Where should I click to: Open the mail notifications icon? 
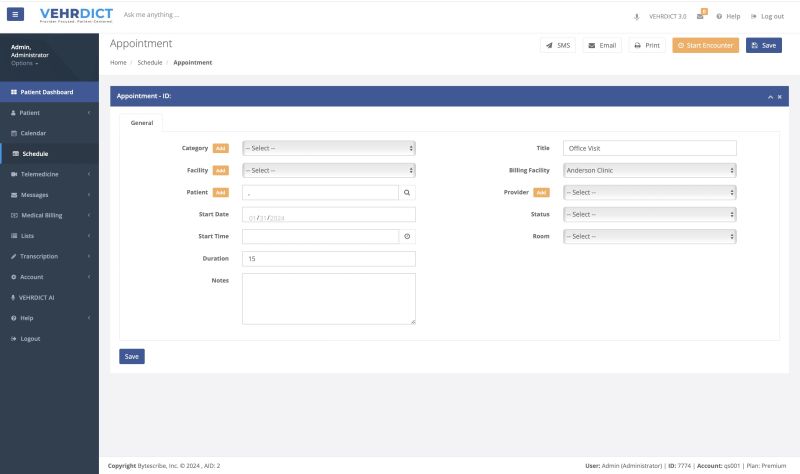coord(701,16)
